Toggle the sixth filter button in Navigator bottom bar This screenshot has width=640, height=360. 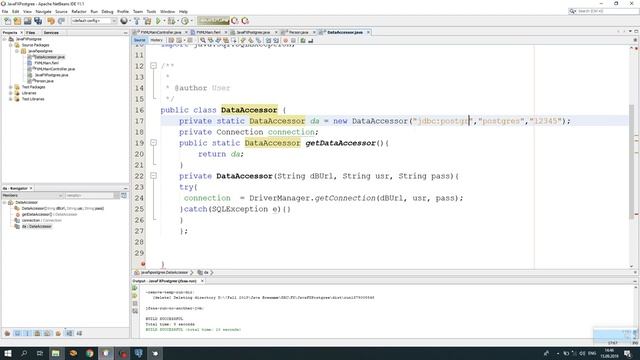click(58, 333)
